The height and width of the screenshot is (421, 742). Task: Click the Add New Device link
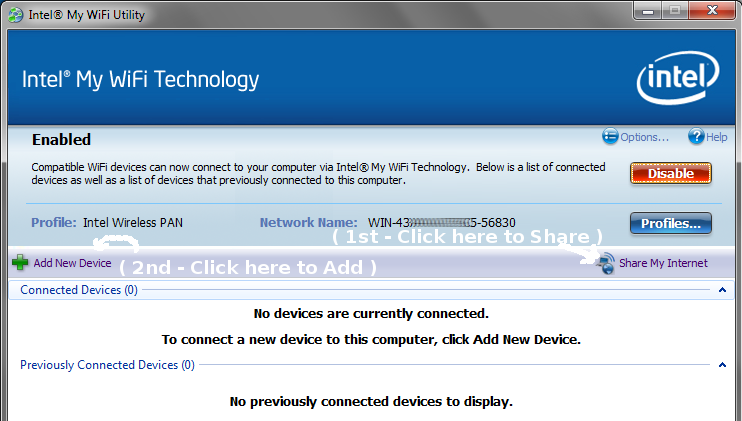click(72, 263)
